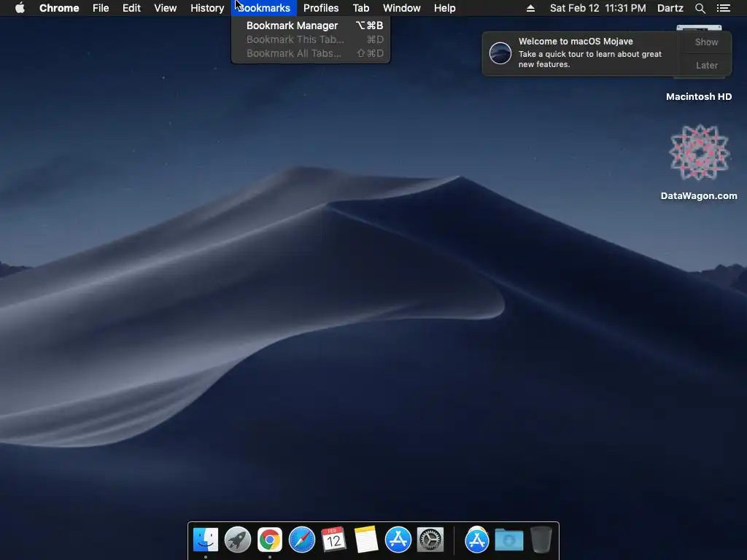Click Later on the Mojave notification
The image size is (747, 560).
(706, 65)
